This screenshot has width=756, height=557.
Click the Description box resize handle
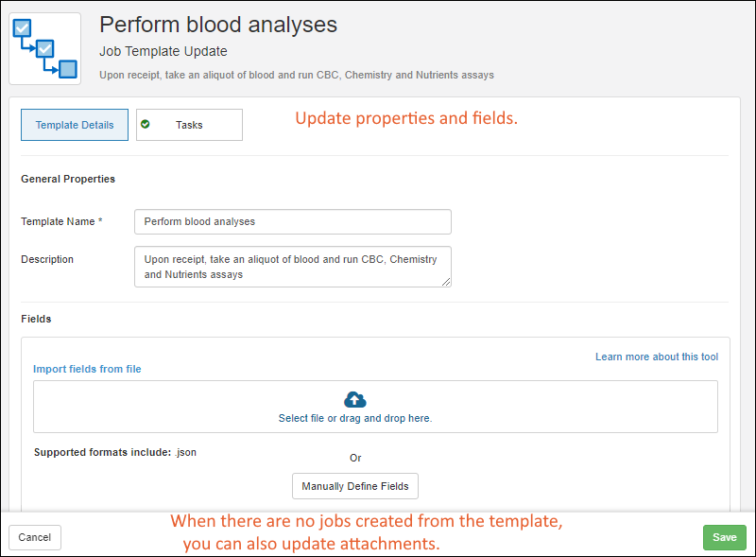point(446,281)
